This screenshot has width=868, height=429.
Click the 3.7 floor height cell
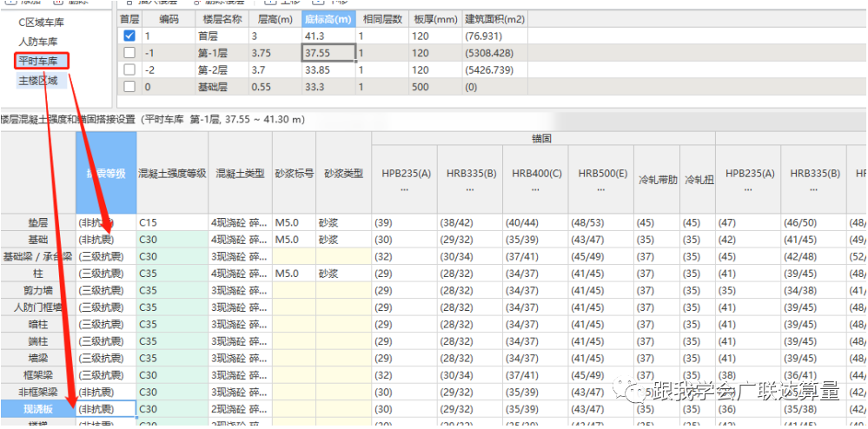[275, 70]
